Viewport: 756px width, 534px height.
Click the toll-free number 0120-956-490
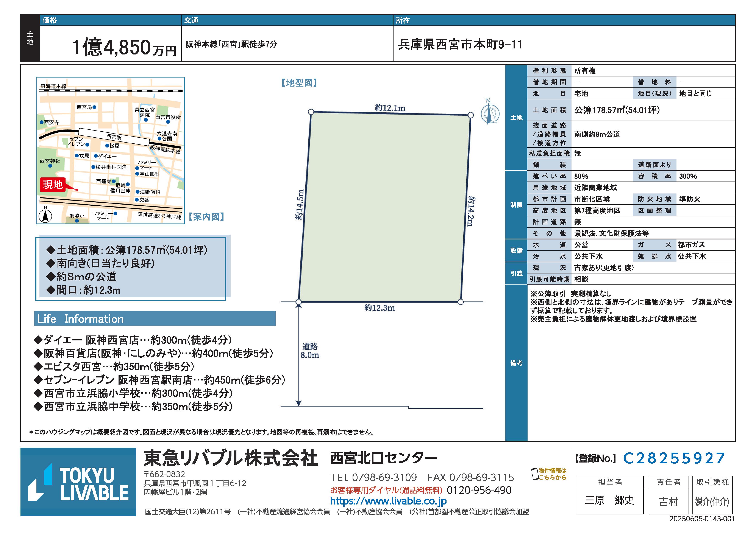pyautogui.click(x=479, y=490)
